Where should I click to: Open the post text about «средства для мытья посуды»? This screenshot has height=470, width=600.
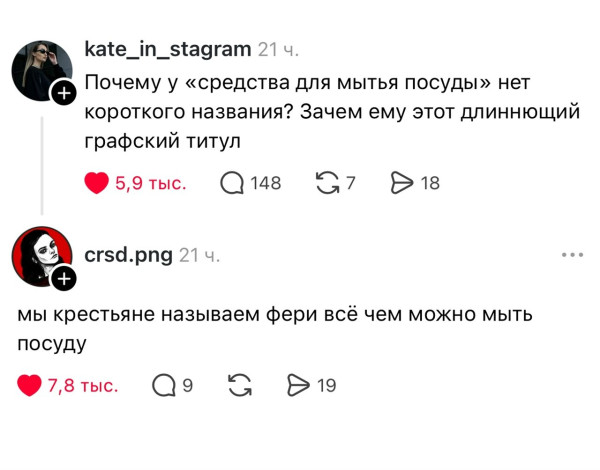point(330,112)
